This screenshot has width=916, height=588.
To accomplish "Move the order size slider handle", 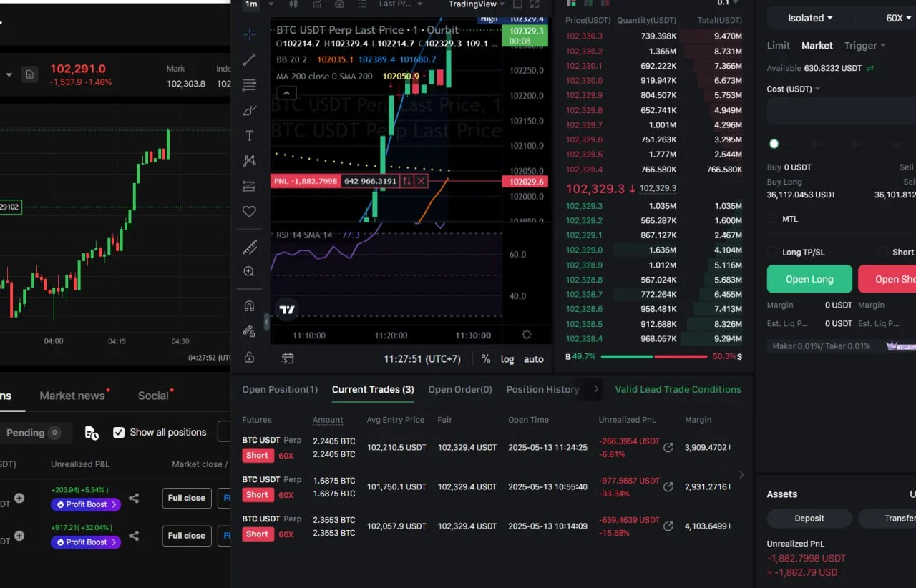I will (774, 144).
